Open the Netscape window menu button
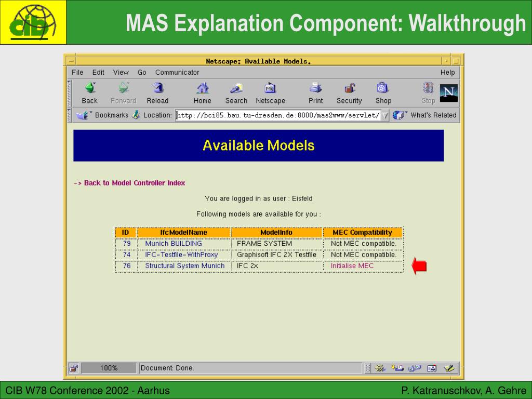This screenshot has width=532, height=399. coord(71,61)
